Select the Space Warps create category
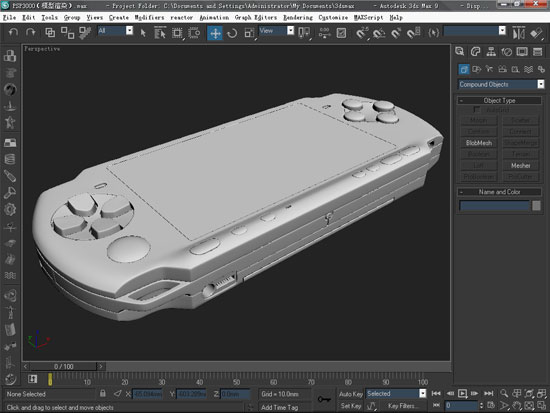 pos(528,69)
